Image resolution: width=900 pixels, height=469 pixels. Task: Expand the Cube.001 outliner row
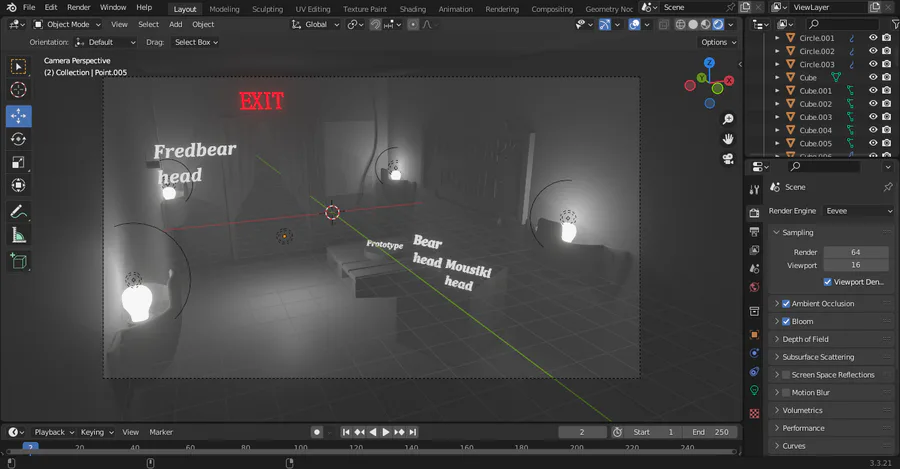(777, 91)
